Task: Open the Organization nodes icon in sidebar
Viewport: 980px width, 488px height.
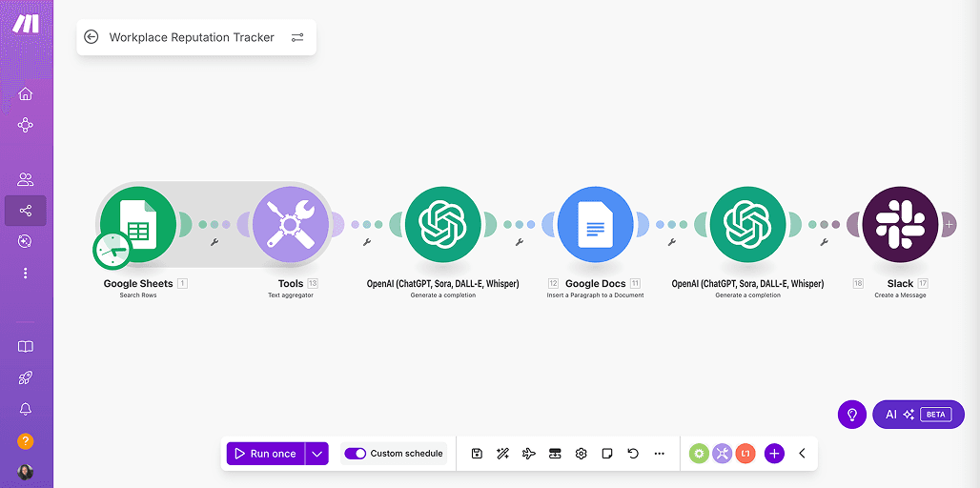Action: (x=25, y=125)
